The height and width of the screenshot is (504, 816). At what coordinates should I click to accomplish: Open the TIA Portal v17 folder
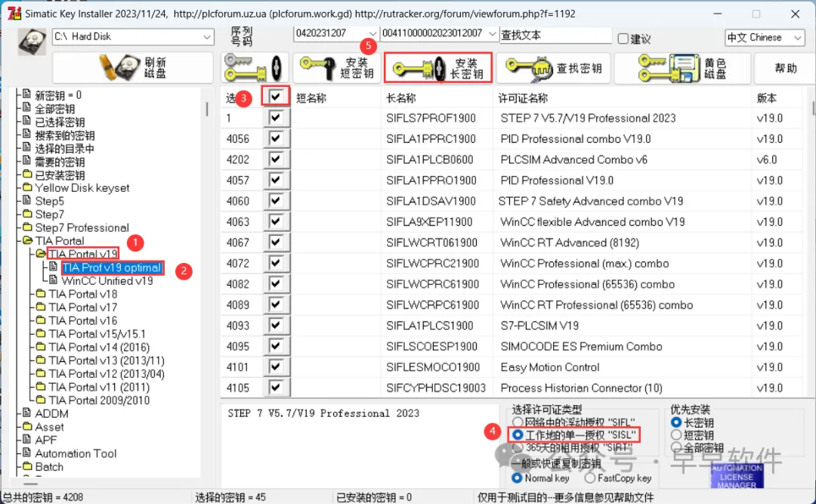(x=83, y=308)
